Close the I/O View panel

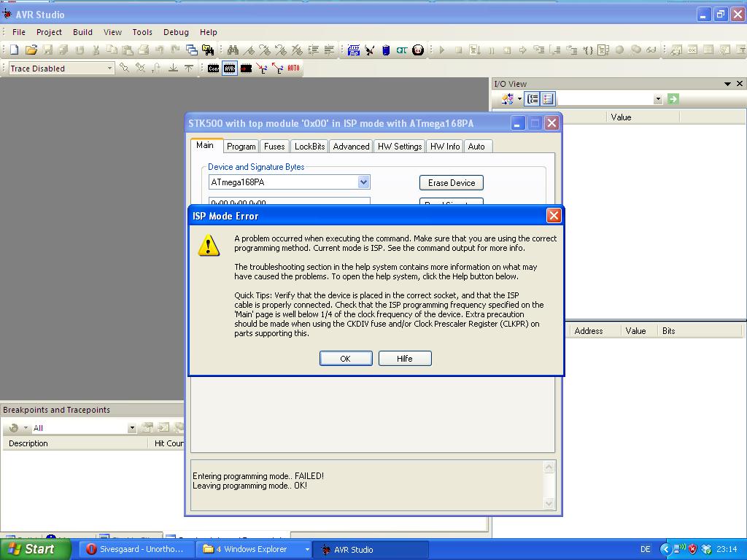pyautogui.click(x=740, y=83)
